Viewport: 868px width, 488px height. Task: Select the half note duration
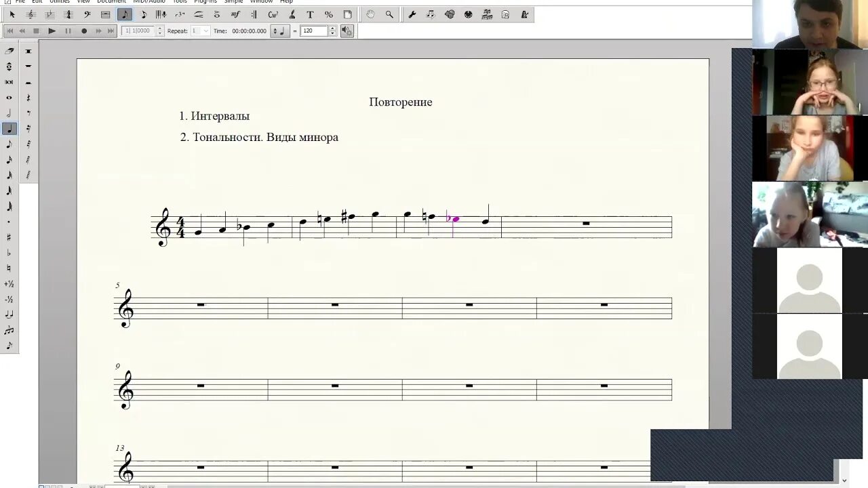[x=9, y=113]
